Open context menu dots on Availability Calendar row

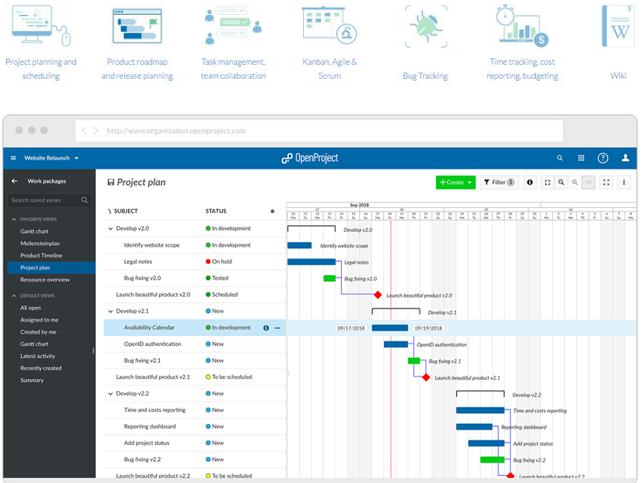278,328
